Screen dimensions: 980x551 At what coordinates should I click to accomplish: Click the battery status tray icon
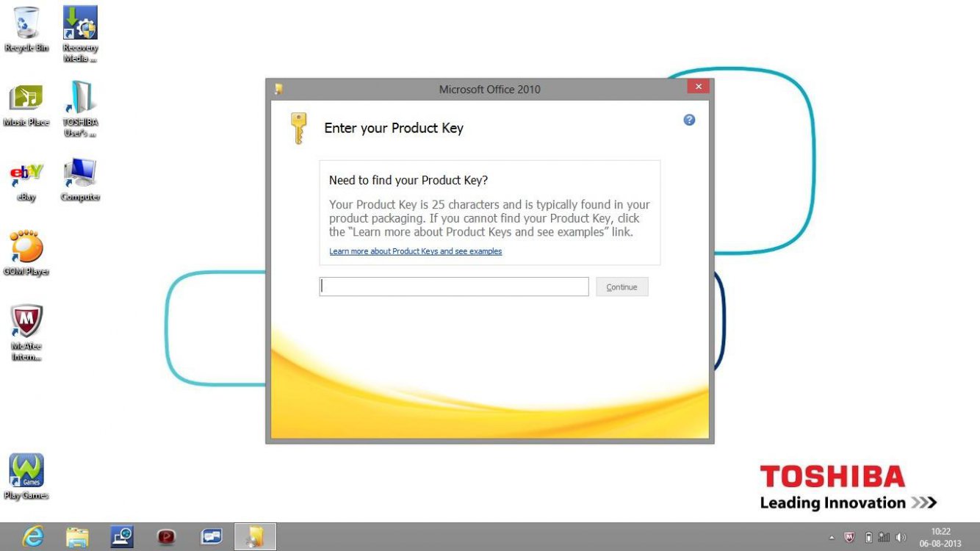868,537
